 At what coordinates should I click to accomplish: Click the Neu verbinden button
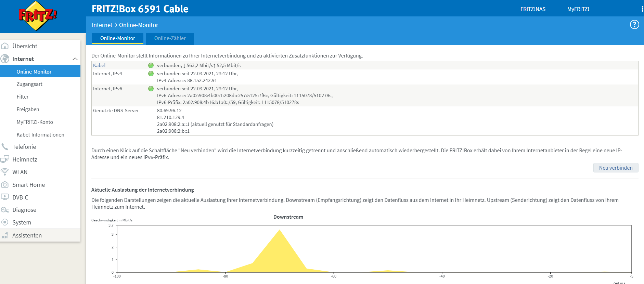coord(616,168)
